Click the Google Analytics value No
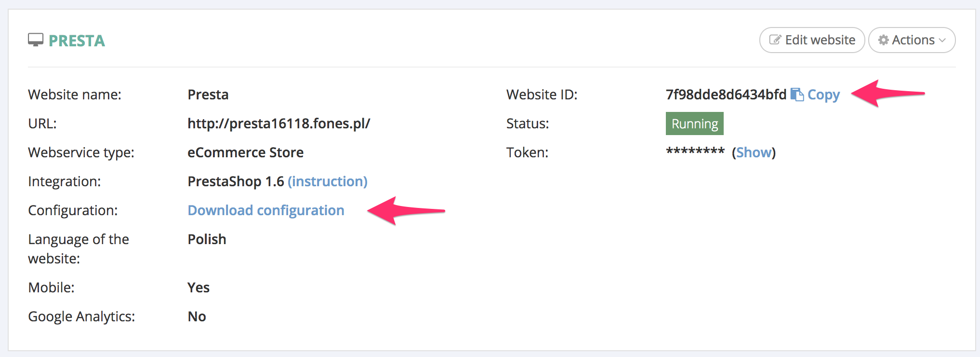Image resolution: width=980 pixels, height=357 pixels. click(x=197, y=316)
